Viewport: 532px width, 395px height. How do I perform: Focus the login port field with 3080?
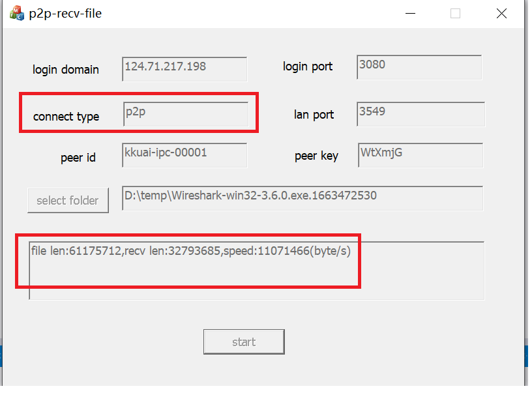tap(419, 68)
